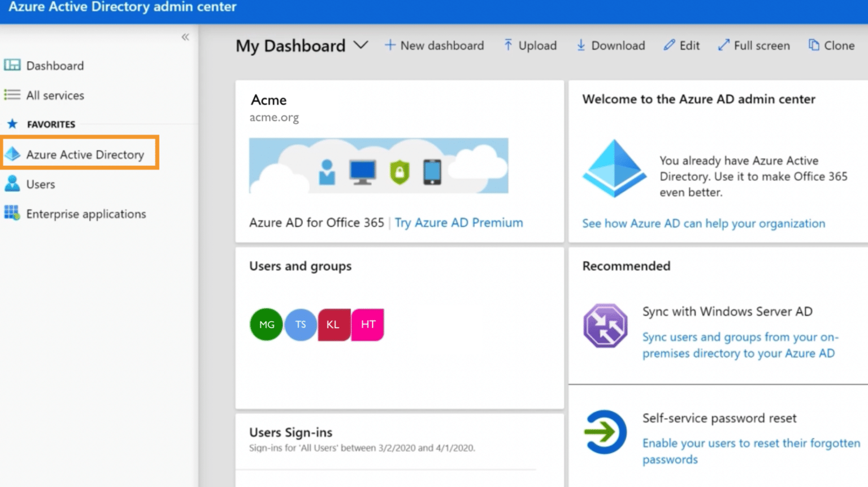Click the Azure AD pyramid logo

tap(614, 168)
